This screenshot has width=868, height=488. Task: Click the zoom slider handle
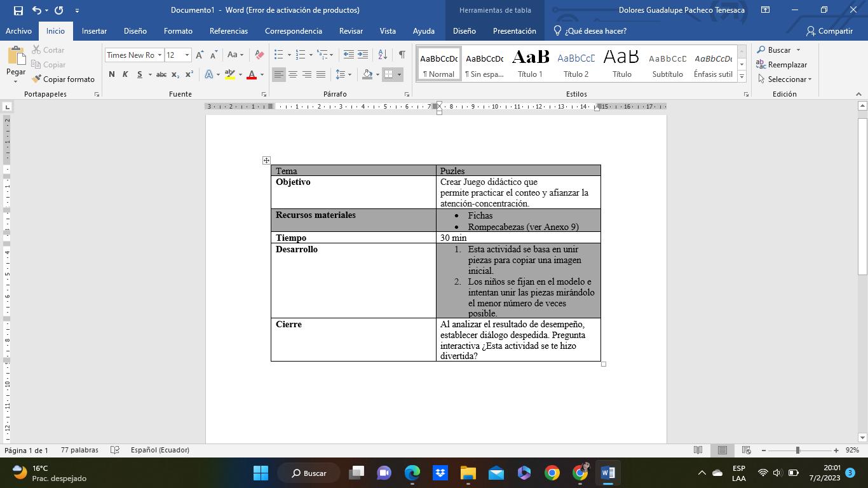(x=797, y=450)
